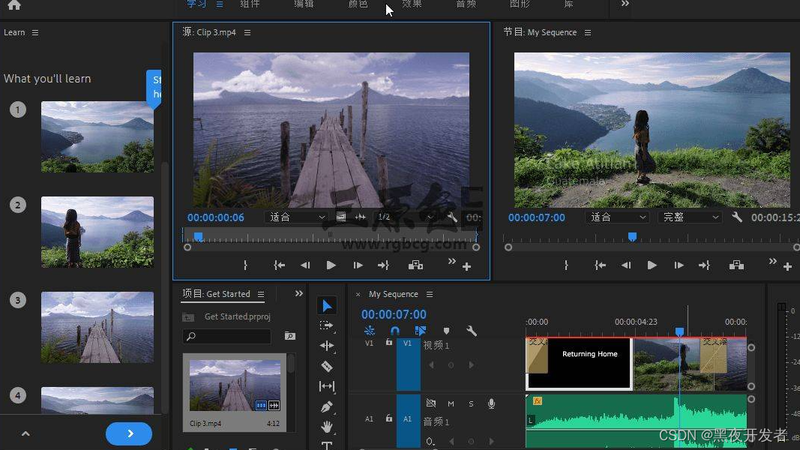Toggle snap magnet in timeline
This screenshot has height=450, width=800.
pos(395,331)
